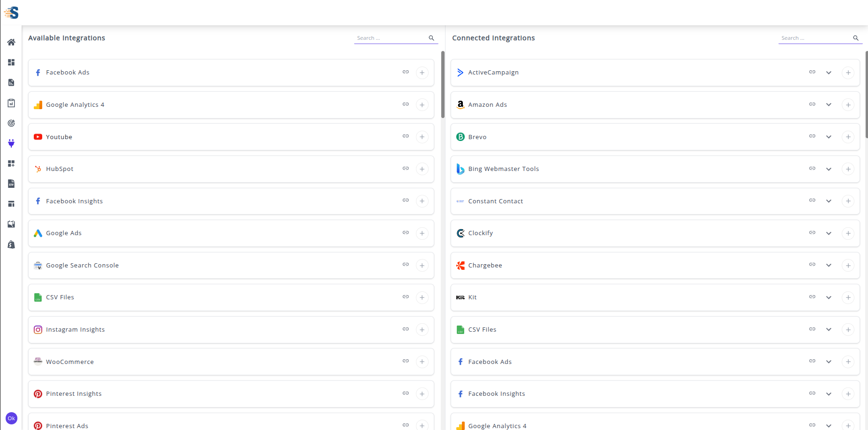Screen dimensions: 868x430
Task: Expand the ActiveCampaign connected integration
Action: coord(829,73)
